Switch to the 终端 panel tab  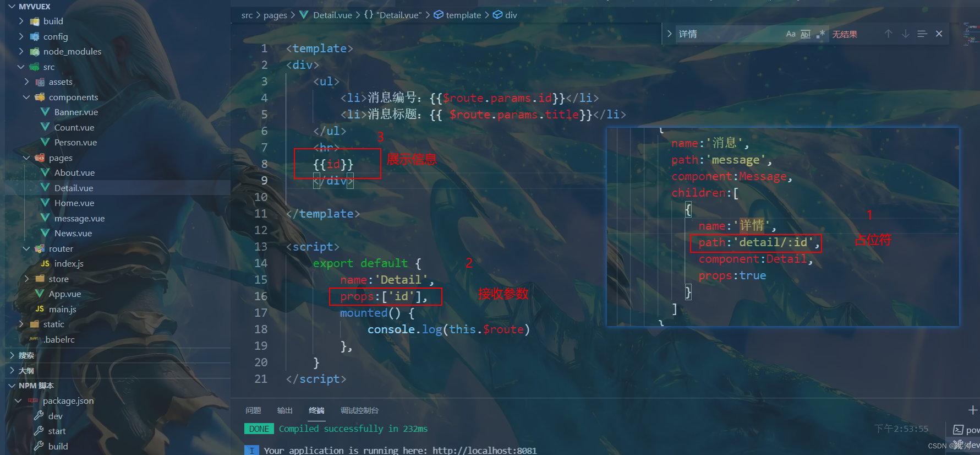[316, 410]
